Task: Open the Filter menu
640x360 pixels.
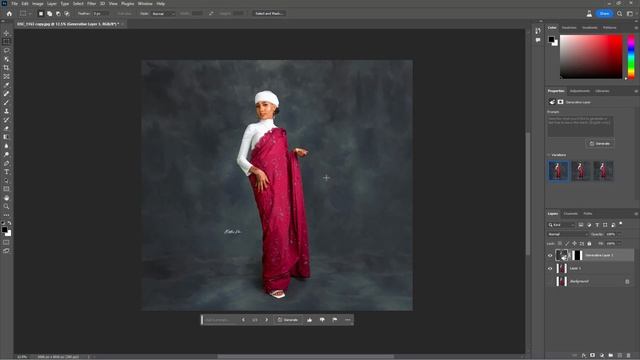Action: click(91, 4)
